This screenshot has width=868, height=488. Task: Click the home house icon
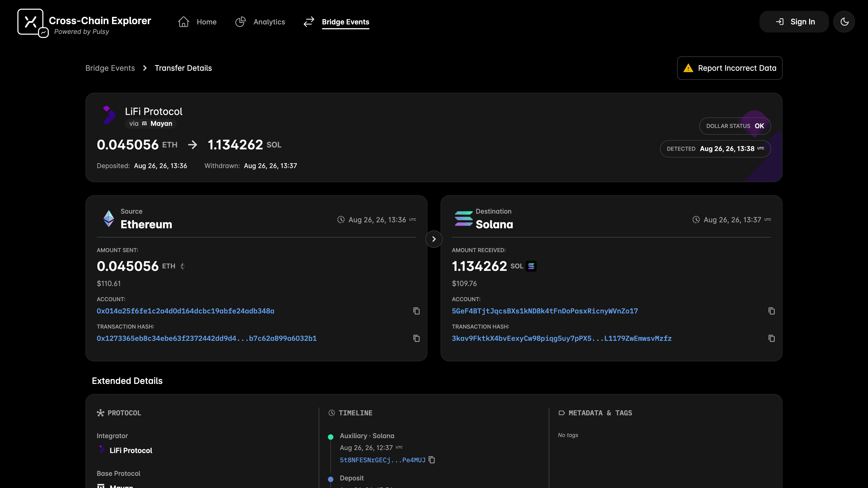184,22
